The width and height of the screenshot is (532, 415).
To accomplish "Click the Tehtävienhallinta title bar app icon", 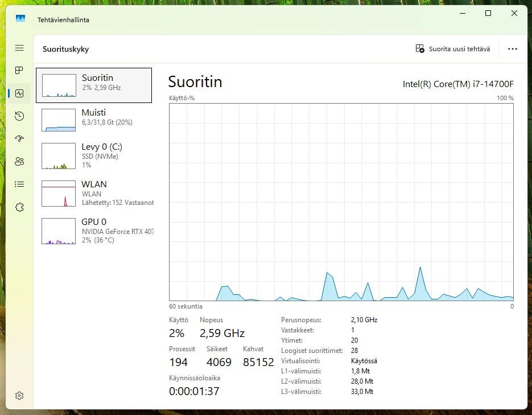I will pyautogui.click(x=20, y=19).
